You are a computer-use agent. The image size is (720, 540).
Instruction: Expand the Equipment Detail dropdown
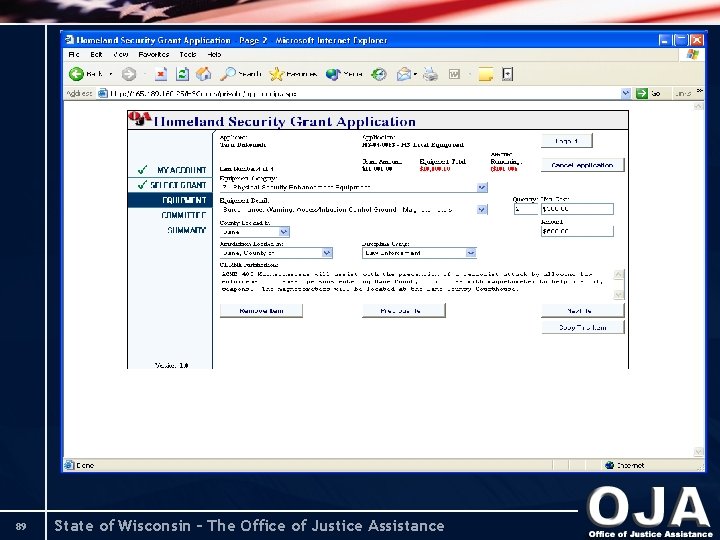click(x=482, y=209)
